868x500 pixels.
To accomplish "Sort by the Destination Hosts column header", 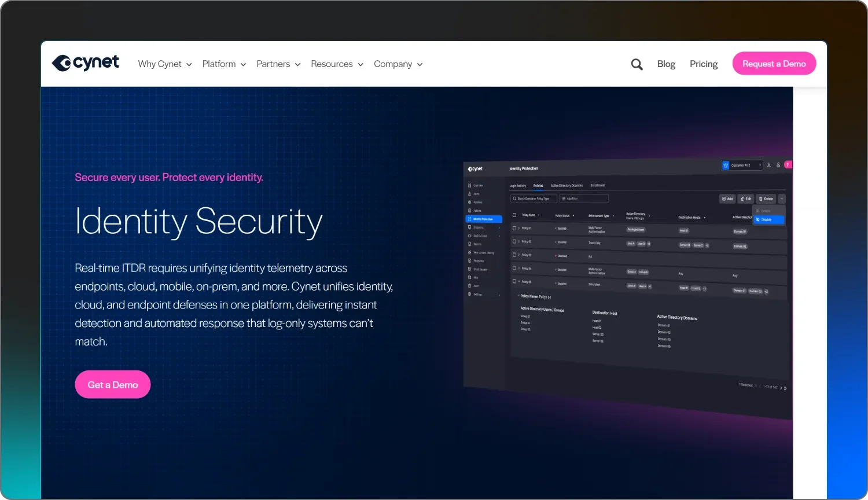I will click(x=692, y=218).
